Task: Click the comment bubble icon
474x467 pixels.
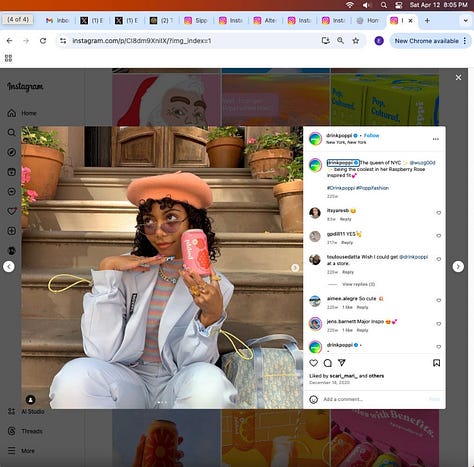Action: point(328,363)
